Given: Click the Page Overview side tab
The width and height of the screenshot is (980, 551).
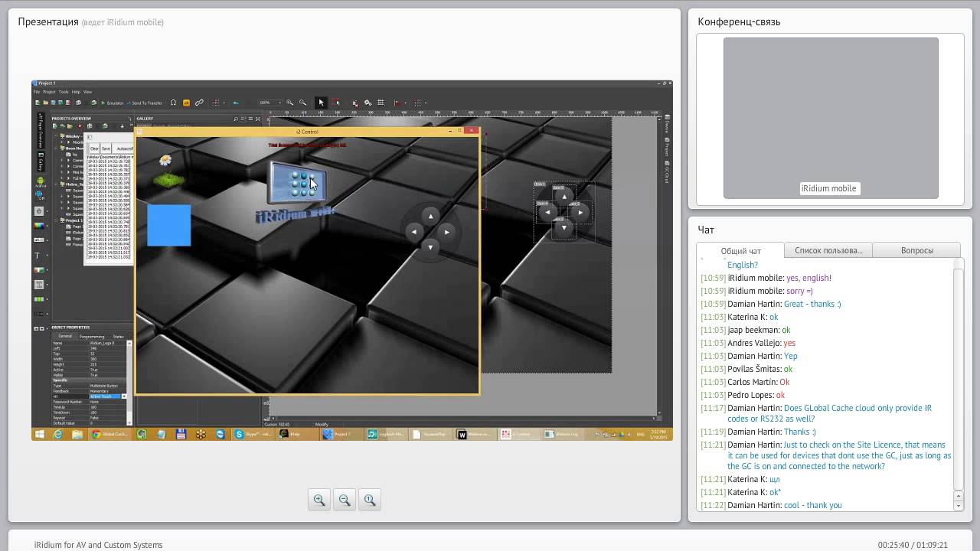Looking at the screenshot, I should point(40,131).
